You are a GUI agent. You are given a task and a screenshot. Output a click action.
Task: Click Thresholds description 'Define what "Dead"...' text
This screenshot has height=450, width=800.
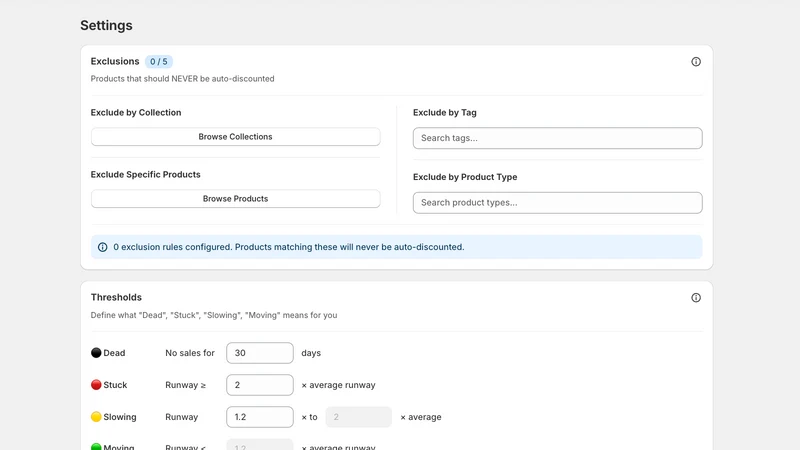point(214,315)
